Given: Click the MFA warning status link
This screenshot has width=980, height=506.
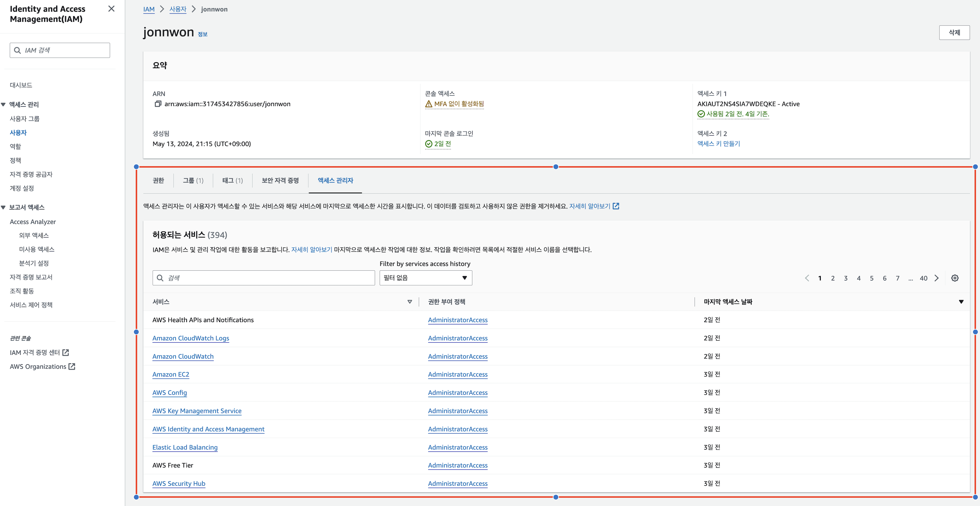Looking at the screenshot, I should tap(458, 104).
